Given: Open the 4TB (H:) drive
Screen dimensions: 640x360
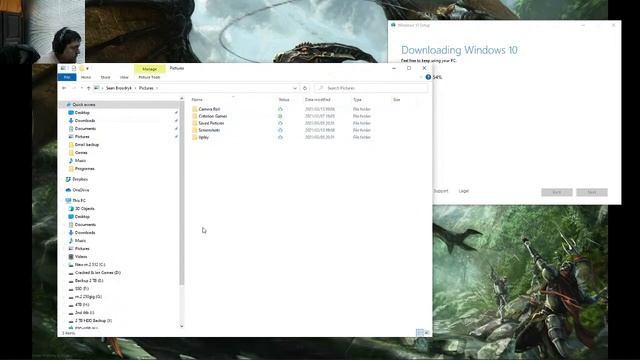Looking at the screenshot, I should point(82,305).
